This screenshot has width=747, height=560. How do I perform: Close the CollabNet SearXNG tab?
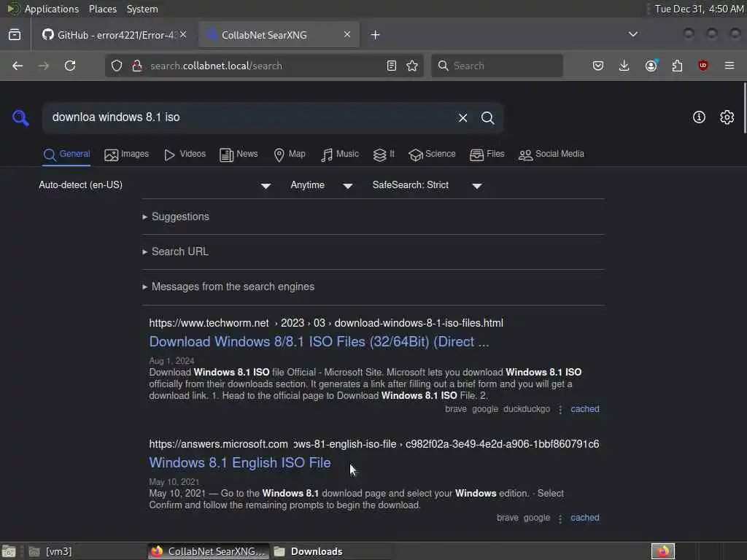[x=347, y=35]
